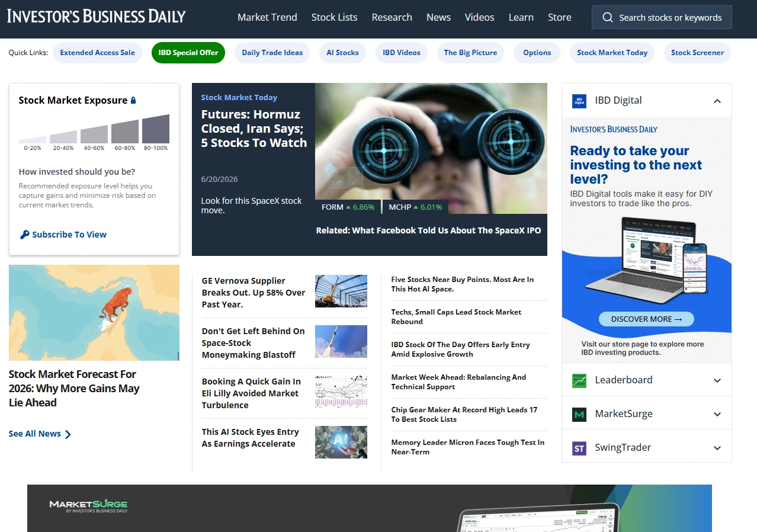This screenshot has width=757, height=532.
Task: Click the DISCOVER MORE button
Action: point(646,319)
